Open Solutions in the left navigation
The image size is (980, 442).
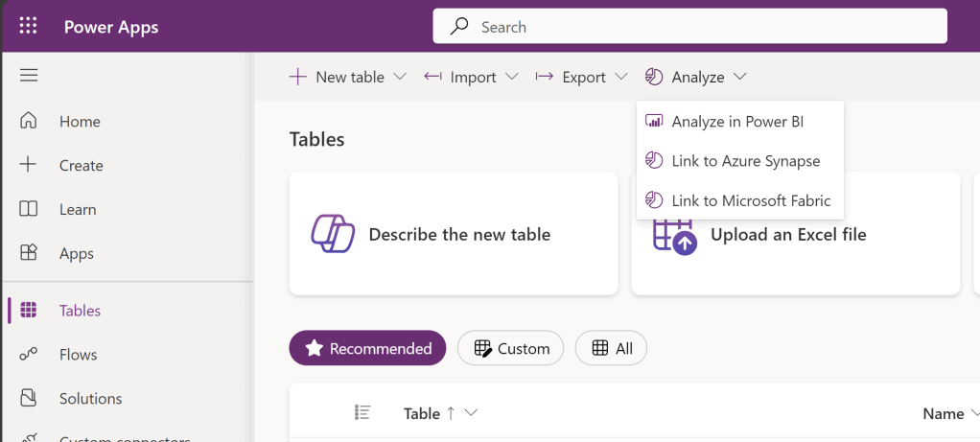click(x=90, y=399)
